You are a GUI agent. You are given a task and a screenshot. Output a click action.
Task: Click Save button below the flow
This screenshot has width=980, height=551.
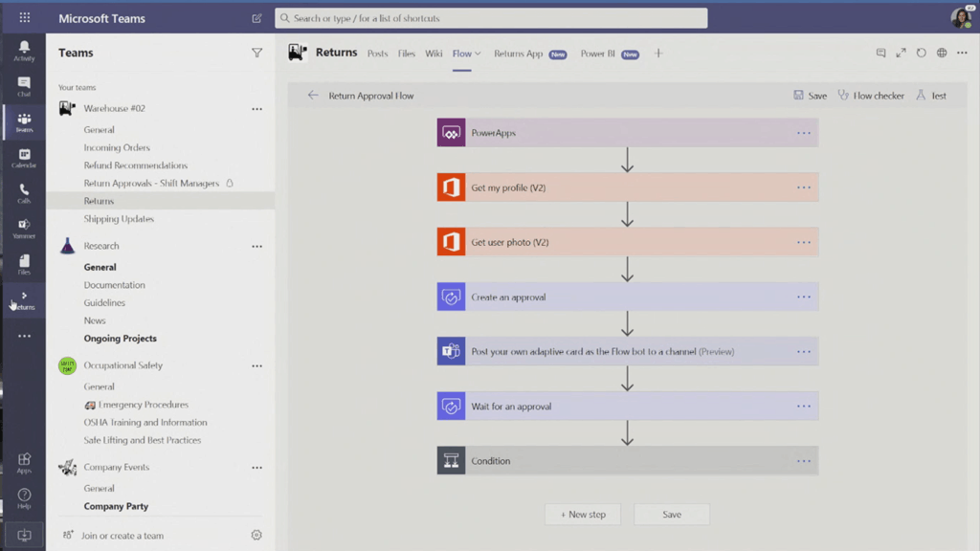pyautogui.click(x=672, y=515)
